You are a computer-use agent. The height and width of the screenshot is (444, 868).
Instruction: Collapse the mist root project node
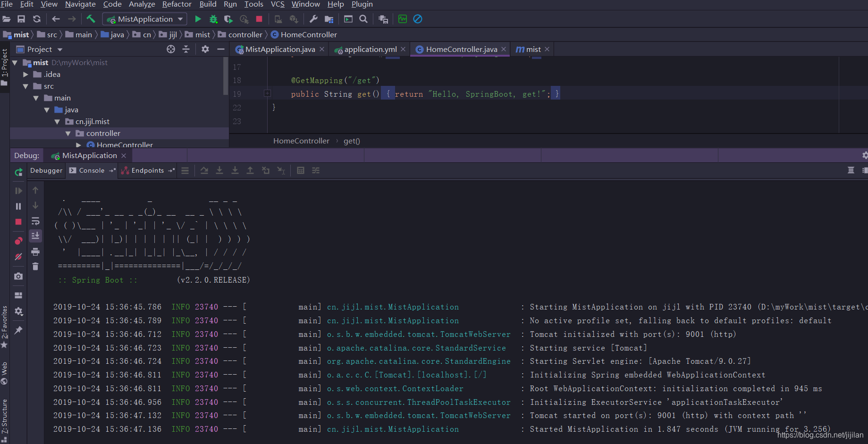click(x=15, y=62)
